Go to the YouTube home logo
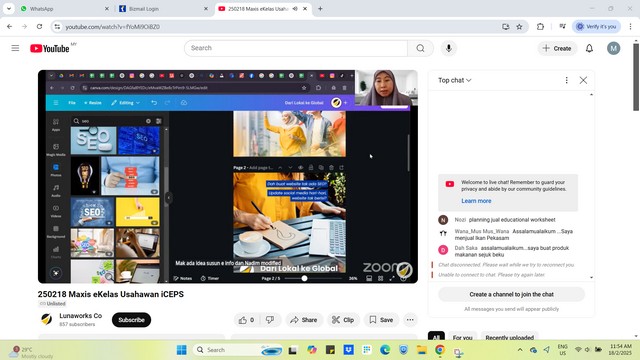 pos(50,48)
